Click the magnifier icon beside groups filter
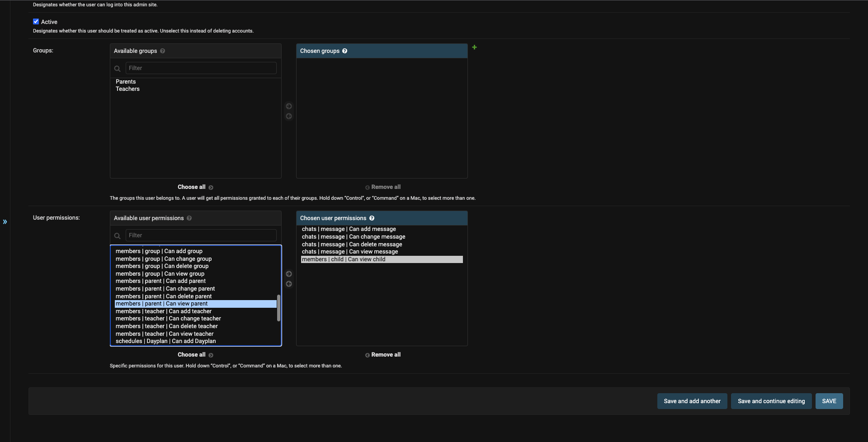868x442 pixels. [117, 69]
